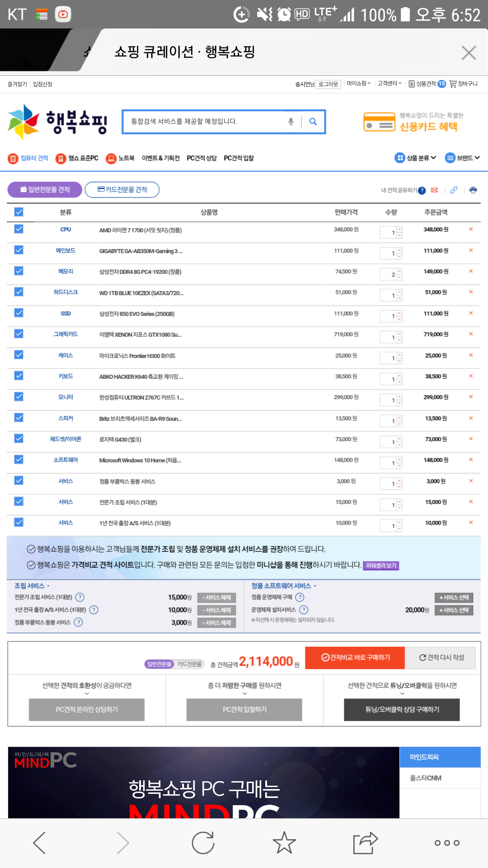Expand the 브랜드 dropdown
Screen dimensions: 488x868
point(462,158)
